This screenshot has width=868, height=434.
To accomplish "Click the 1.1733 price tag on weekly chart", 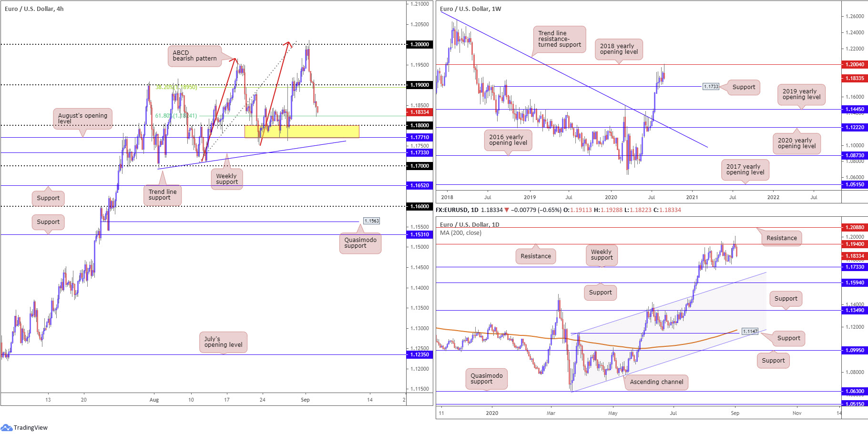I will tap(711, 86).
